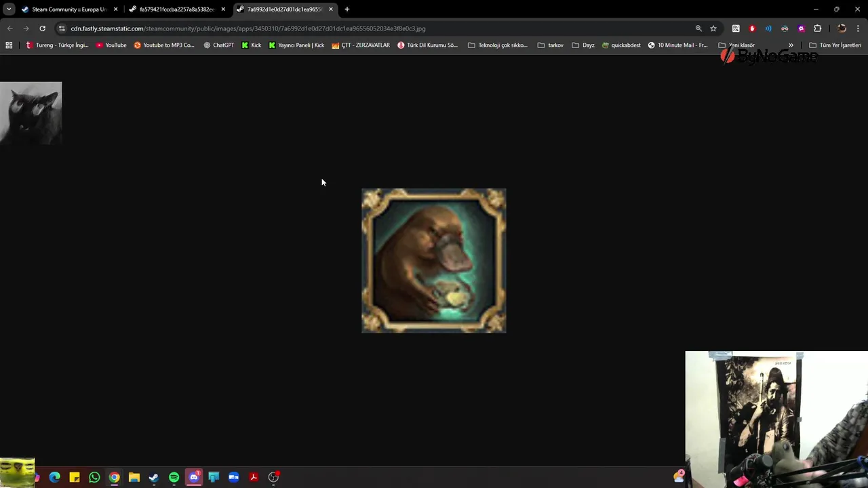Open the ChatGPT bookmark
Viewport: 868px width, 488px height.
coord(218,45)
